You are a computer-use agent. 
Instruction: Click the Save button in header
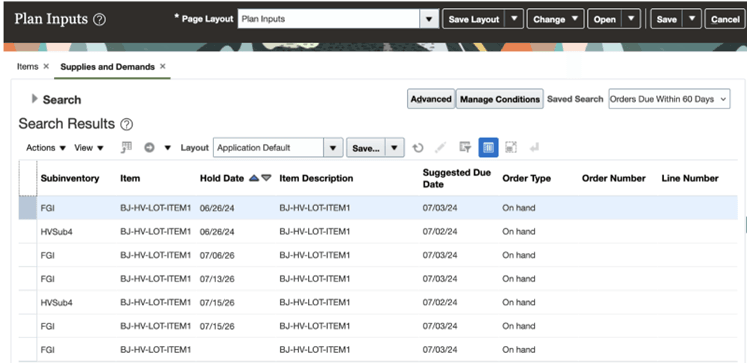(x=666, y=20)
